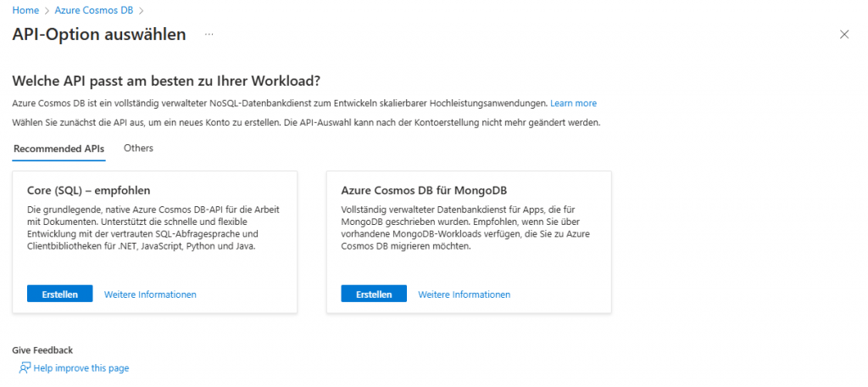
Task: Open Weitere Informationen for Core (SQL)
Action: pyautogui.click(x=150, y=294)
